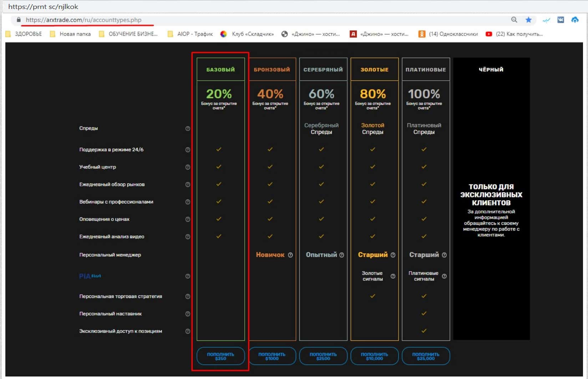Viewport: 588px width, 379px height.
Task: Click the info icon next to Новичок
Action: tap(290, 255)
